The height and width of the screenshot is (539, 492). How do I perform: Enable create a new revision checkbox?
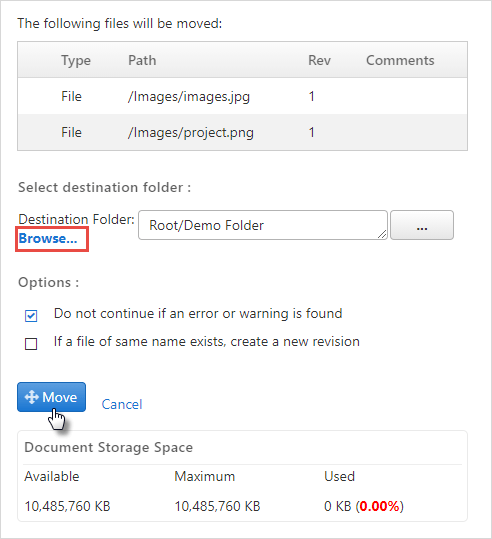[x=31, y=343]
